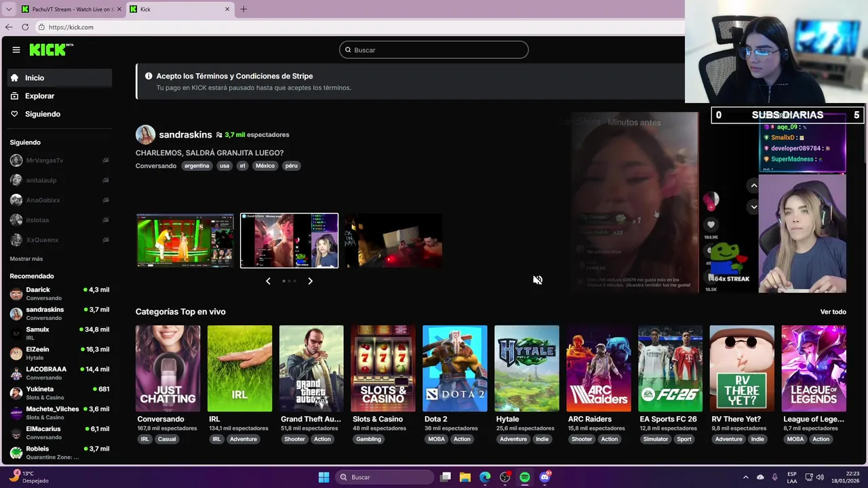This screenshot has width=868, height=488.
Task: Open Siguiendo in the sidebar
Action: tap(60, 114)
